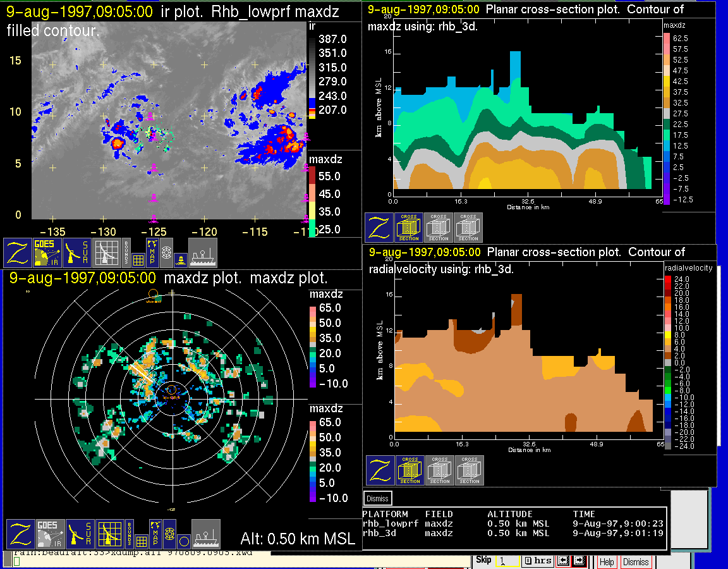Click the forward arrow skip button
This screenshot has height=569, width=728.
[578, 561]
